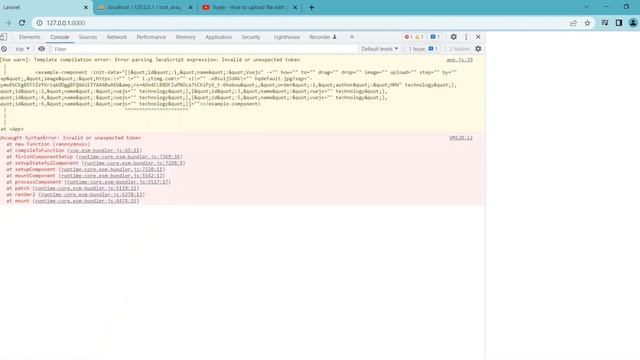Click the 'at <App>' line
The height and width of the screenshot is (360, 640).
[x=12, y=129]
